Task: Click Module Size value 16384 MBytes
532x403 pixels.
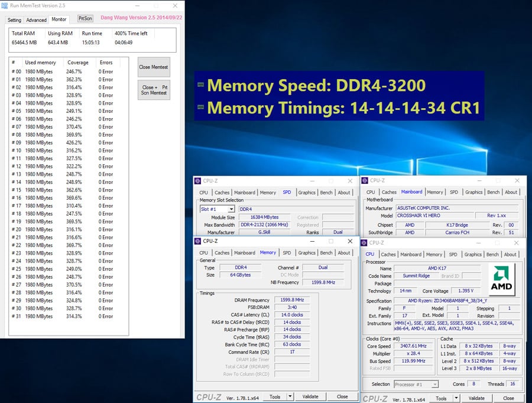Action: tap(264, 217)
